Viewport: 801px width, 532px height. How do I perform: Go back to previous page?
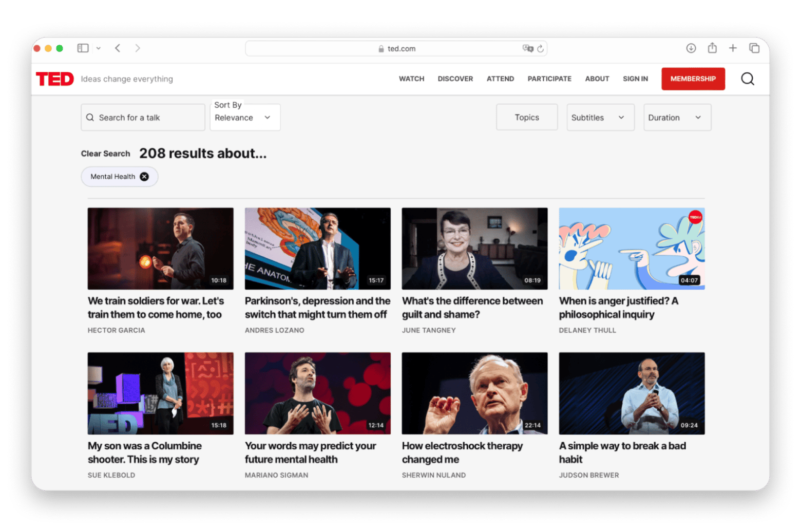click(x=118, y=48)
